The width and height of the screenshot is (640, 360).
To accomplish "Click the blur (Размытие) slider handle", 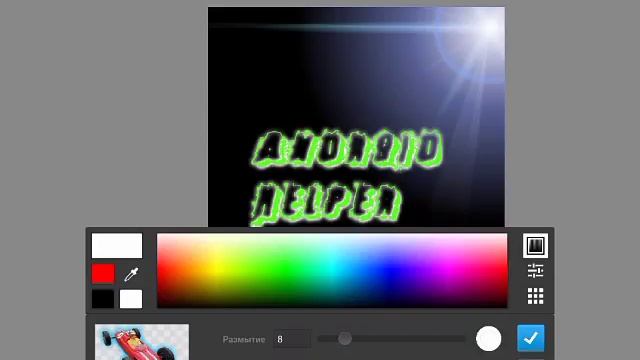I will coord(344,338).
